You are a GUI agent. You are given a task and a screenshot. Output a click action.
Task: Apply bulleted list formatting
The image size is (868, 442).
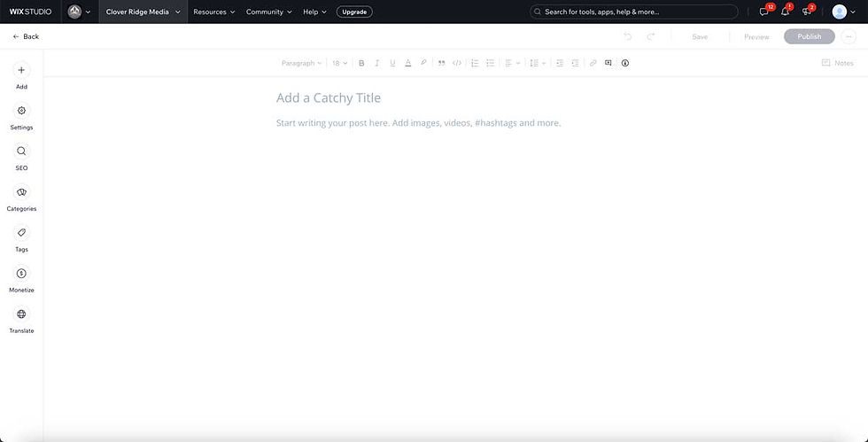coord(490,63)
